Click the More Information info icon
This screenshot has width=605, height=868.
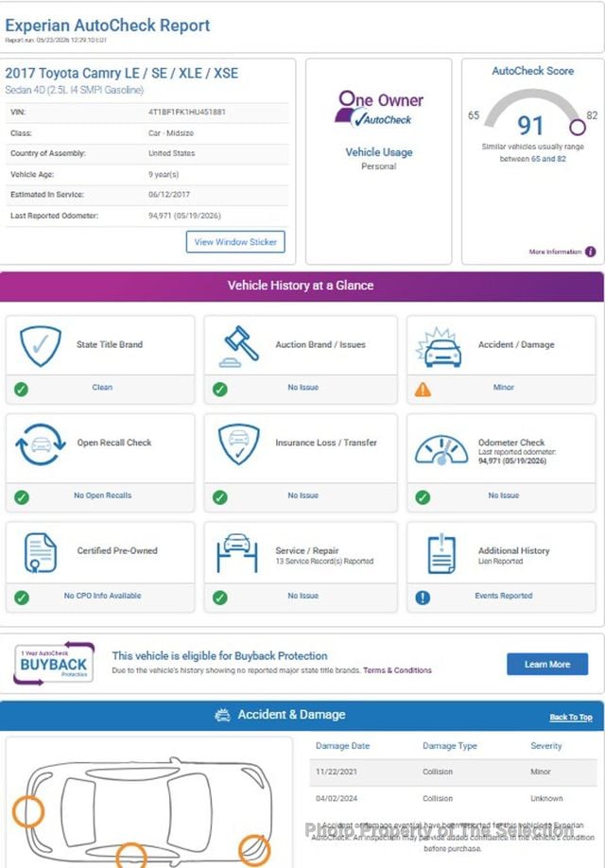tap(591, 252)
